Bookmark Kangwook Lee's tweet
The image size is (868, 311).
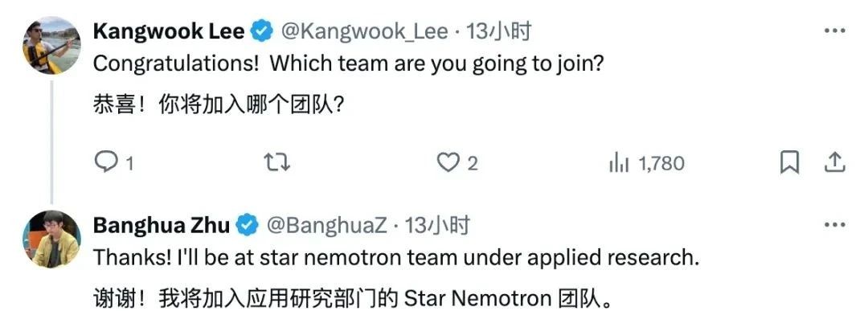click(x=789, y=162)
